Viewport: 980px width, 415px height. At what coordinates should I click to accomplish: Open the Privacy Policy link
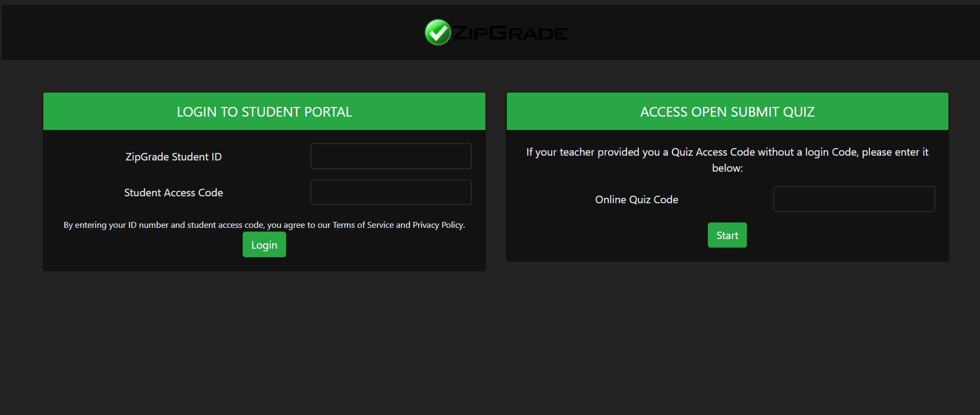click(x=438, y=225)
